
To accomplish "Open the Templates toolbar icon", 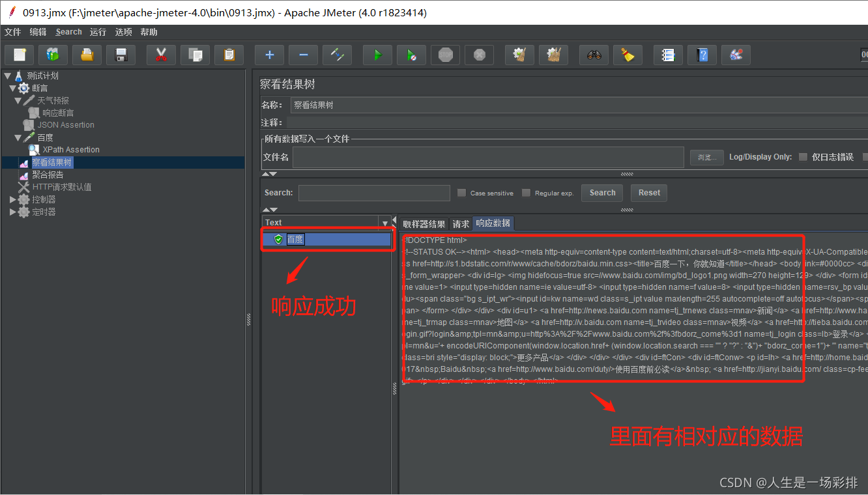I will [x=53, y=55].
